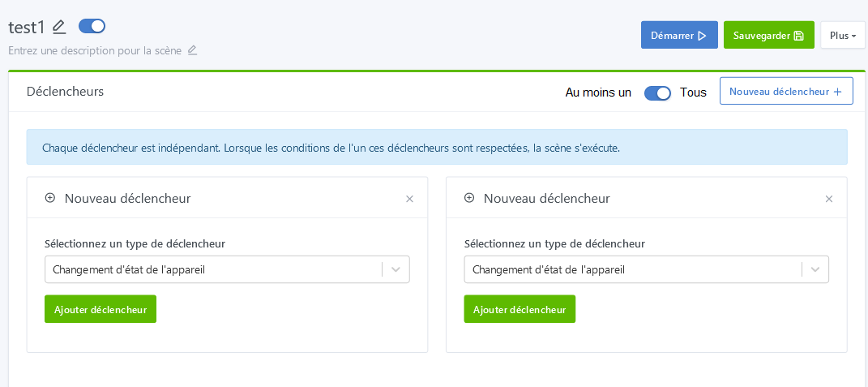Open right trigger type combo box
The height and width of the screenshot is (387, 868).
click(x=647, y=269)
